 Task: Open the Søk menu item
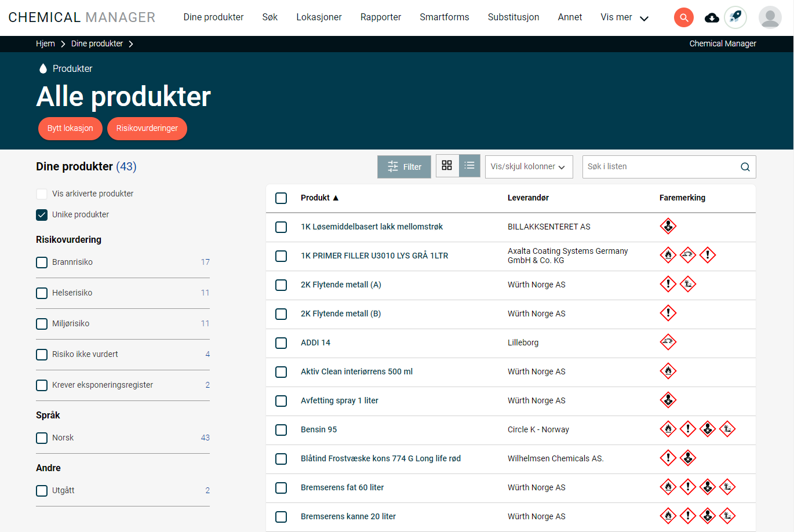click(x=269, y=17)
